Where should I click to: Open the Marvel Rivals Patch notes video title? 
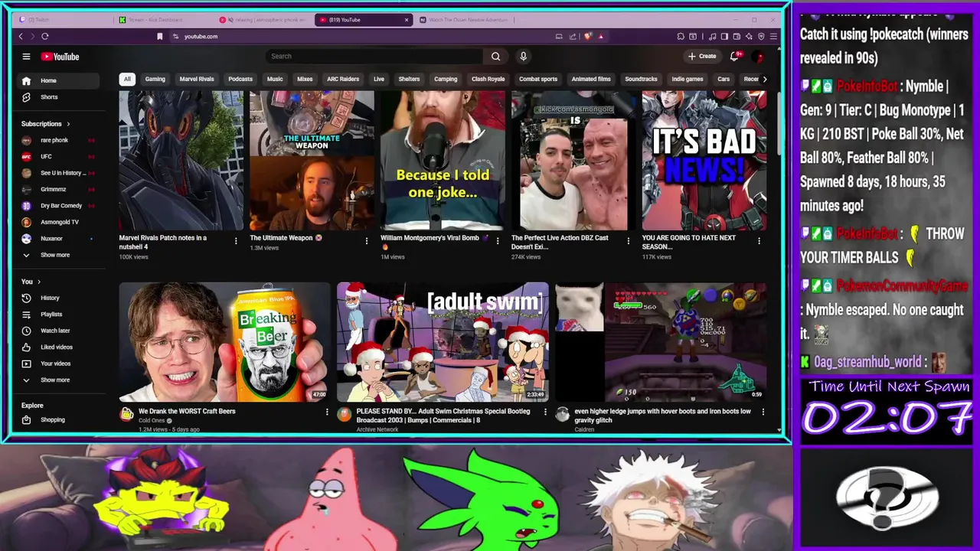(x=163, y=242)
